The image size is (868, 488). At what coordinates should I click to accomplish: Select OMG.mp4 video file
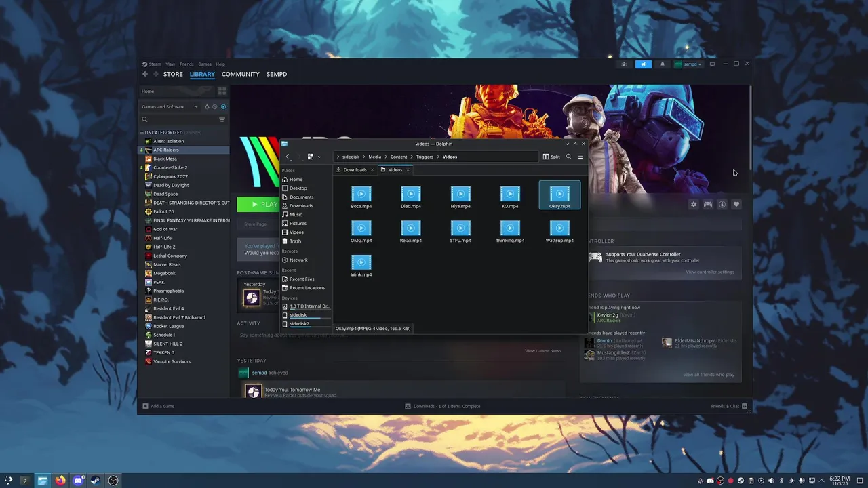click(361, 231)
